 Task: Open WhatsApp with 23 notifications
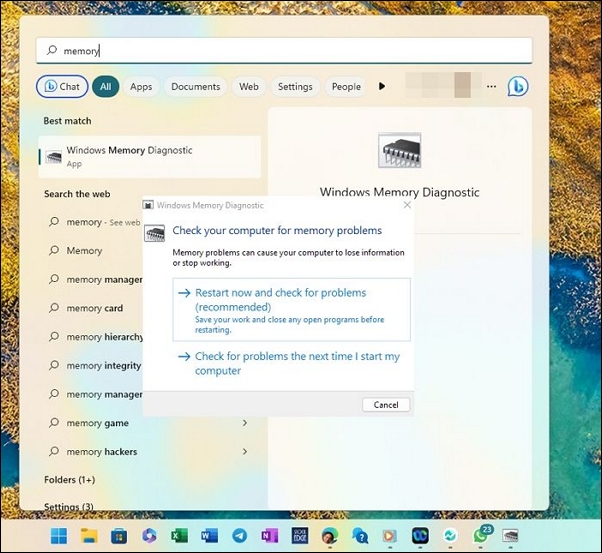482,535
